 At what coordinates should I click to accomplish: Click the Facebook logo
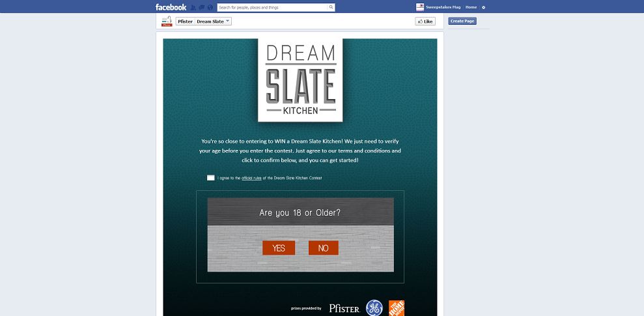(171, 7)
